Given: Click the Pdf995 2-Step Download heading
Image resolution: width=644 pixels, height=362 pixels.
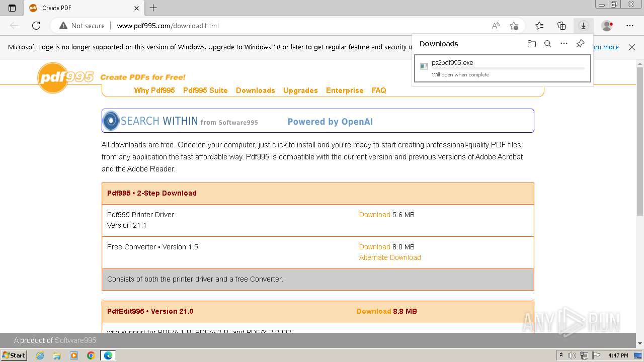Looking at the screenshot, I should pyautogui.click(x=152, y=193).
